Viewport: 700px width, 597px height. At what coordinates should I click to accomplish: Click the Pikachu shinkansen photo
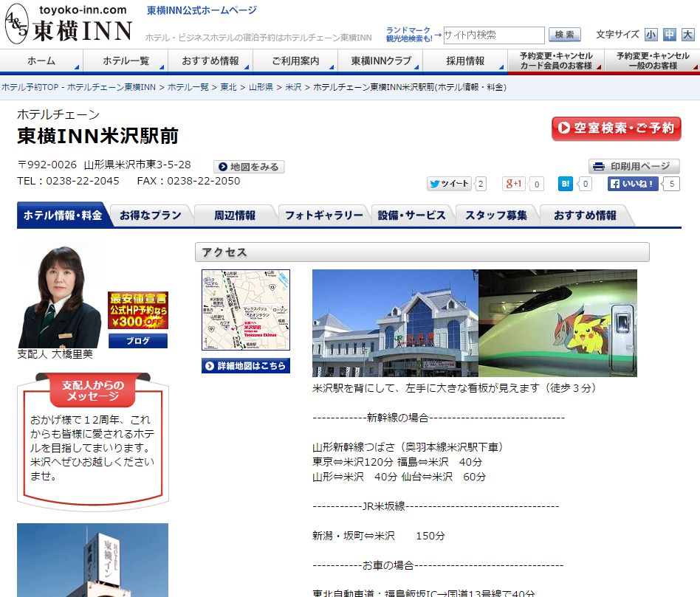click(557, 323)
